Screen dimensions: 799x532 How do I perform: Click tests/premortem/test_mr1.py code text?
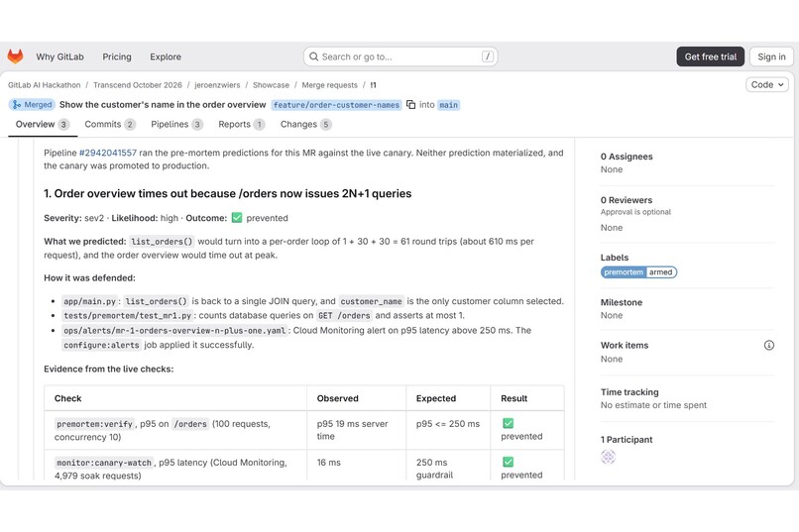(128, 316)
